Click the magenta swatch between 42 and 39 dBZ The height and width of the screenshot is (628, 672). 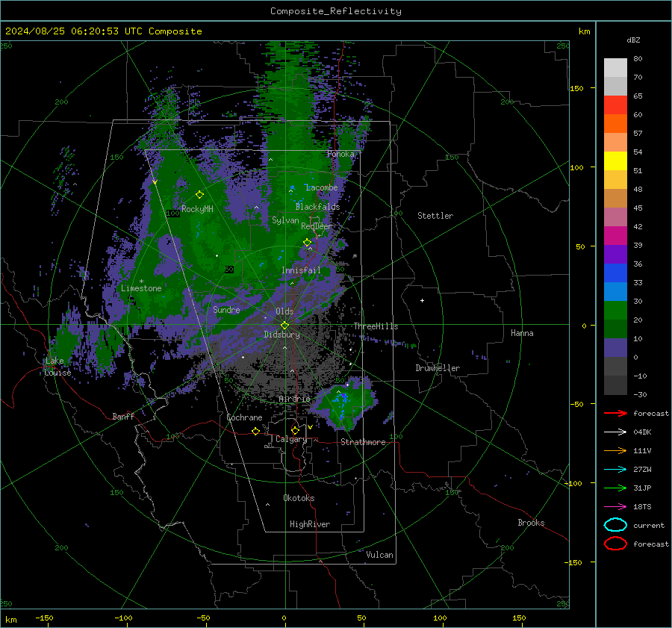(x=615, y=236)
